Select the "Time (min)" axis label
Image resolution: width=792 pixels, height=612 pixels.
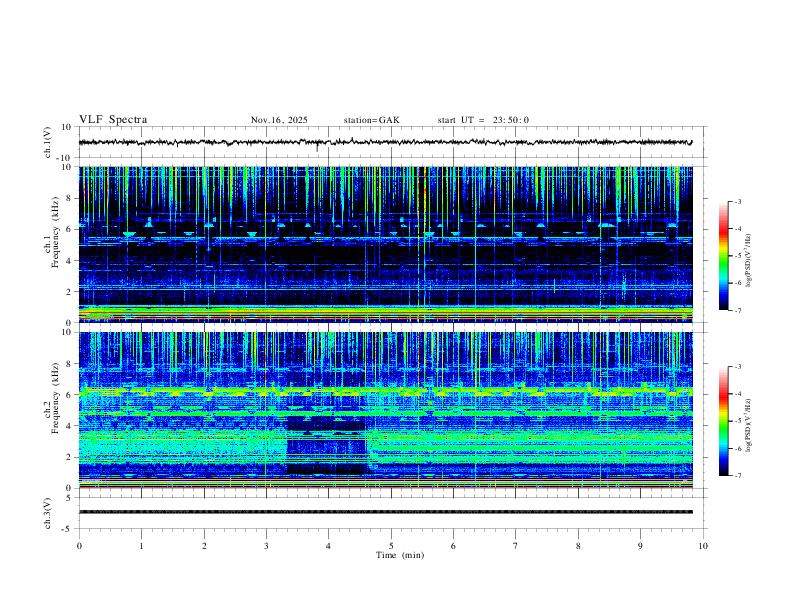click(x=400, y=555)
